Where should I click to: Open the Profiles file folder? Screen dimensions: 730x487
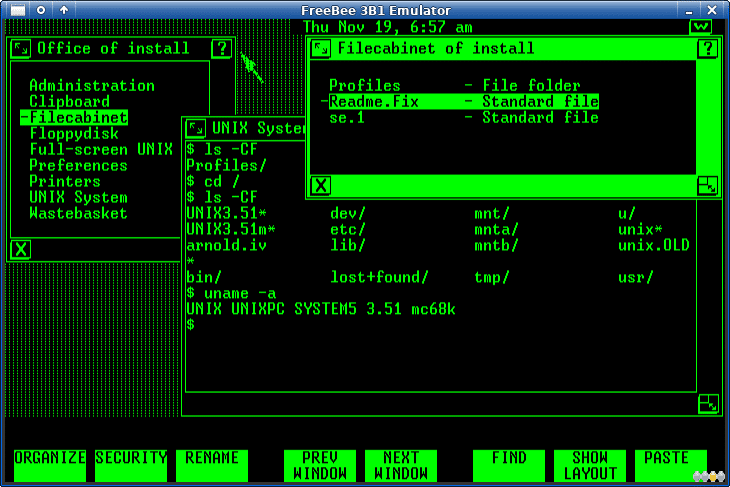pos(455,86)
